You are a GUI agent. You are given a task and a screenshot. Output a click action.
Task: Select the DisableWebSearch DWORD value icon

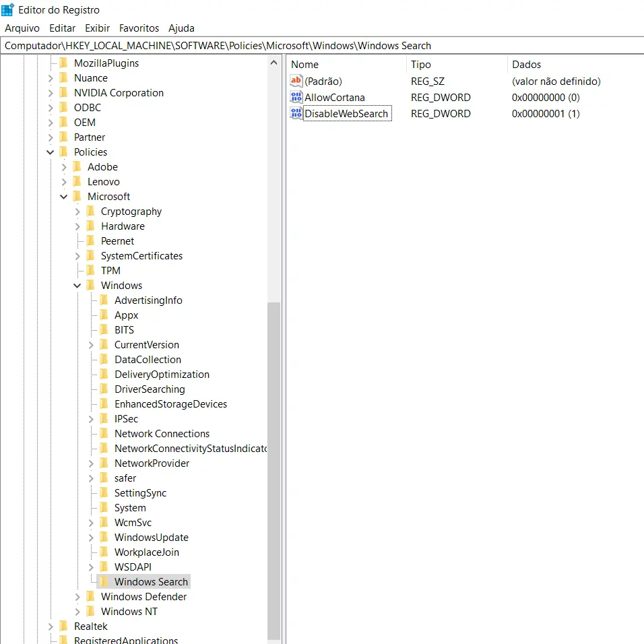296,113
